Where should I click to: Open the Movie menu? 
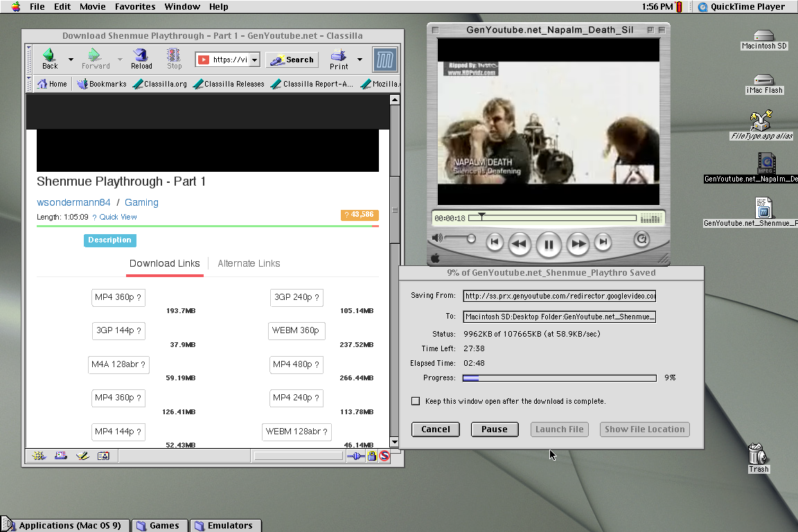[x=93, y=7]
